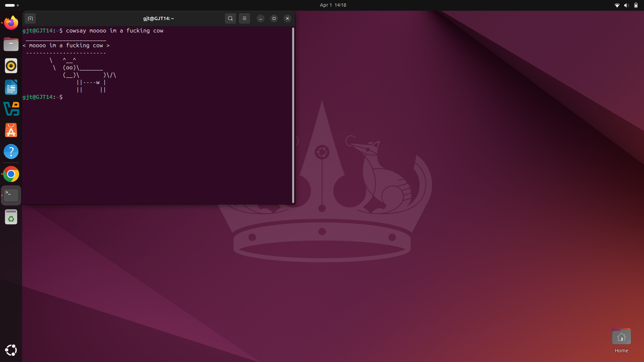The height and width of the screenshot is (362, 644).
Task: Open the Help application icon
Action: click(11, 152)
